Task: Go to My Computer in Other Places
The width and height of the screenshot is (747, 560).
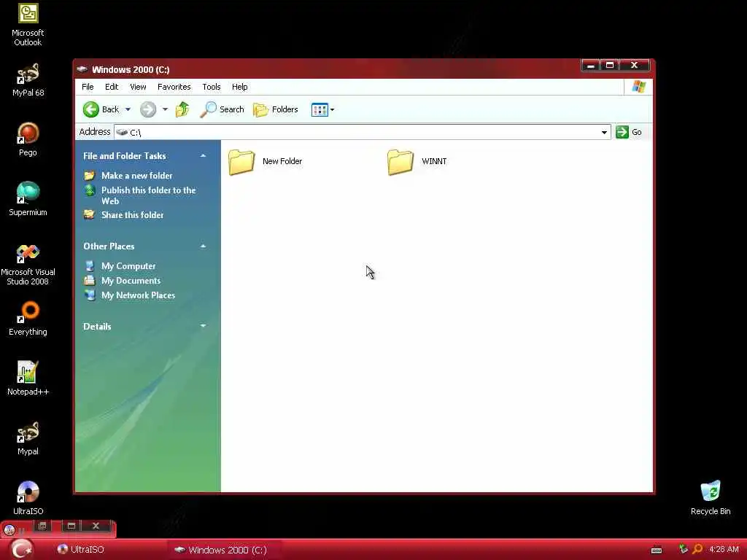Action: 128,265
